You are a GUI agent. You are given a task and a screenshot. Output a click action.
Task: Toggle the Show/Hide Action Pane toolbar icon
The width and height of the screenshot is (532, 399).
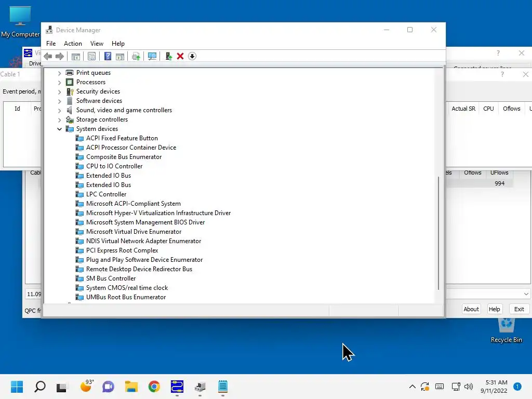(120, 56)
